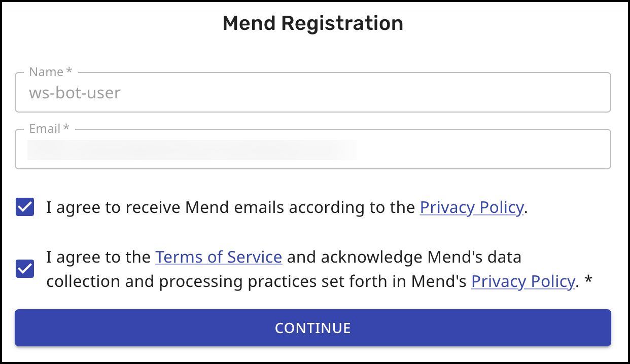View Mend's Privacy Policy for data practices

tap(523, 281)
